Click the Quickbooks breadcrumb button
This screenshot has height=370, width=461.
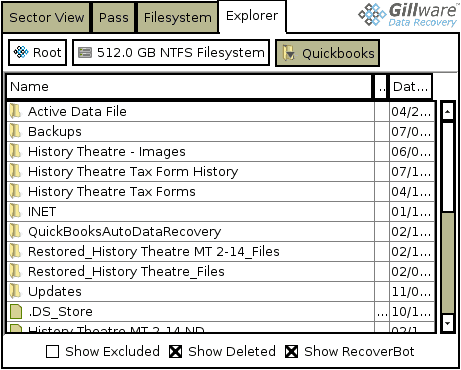[x=327, y=53]
